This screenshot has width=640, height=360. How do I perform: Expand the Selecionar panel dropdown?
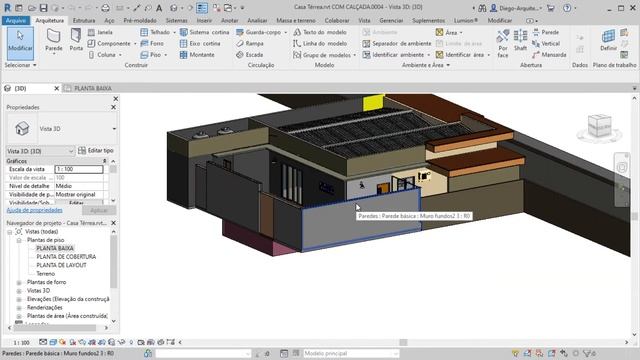(20, 65)
